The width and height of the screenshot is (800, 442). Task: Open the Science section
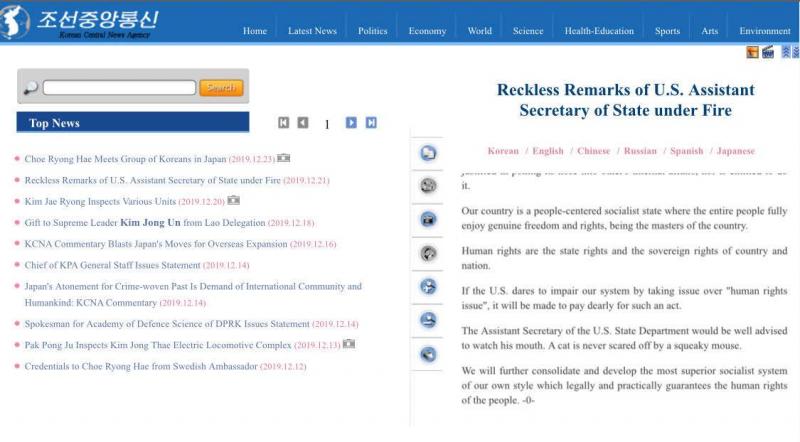(x=528, y=31)
